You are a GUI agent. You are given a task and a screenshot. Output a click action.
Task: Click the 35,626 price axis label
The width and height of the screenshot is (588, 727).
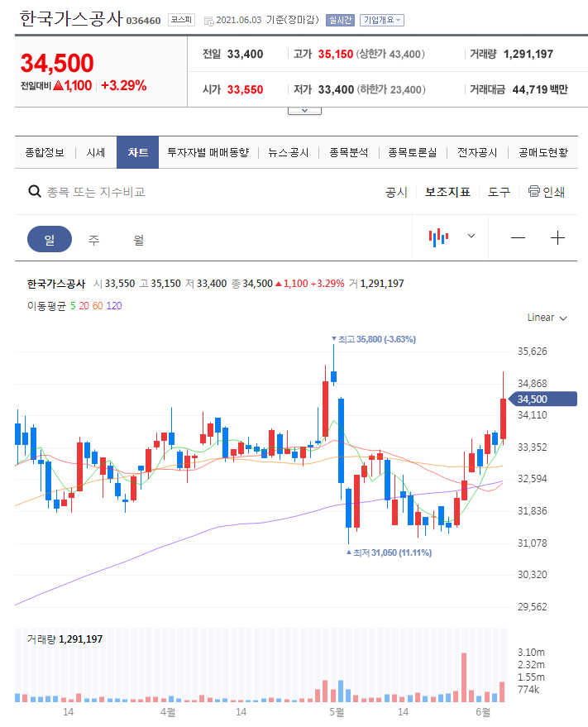532,351
